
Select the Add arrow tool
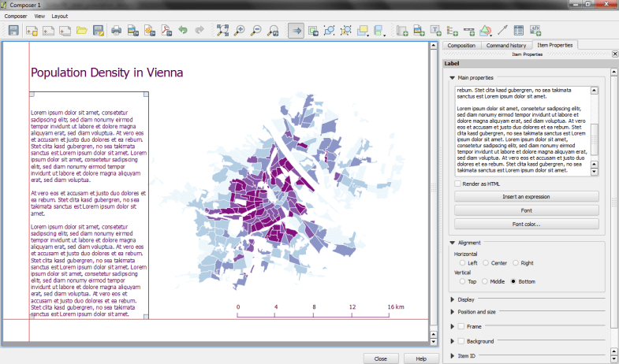click(x=502, y=31)
